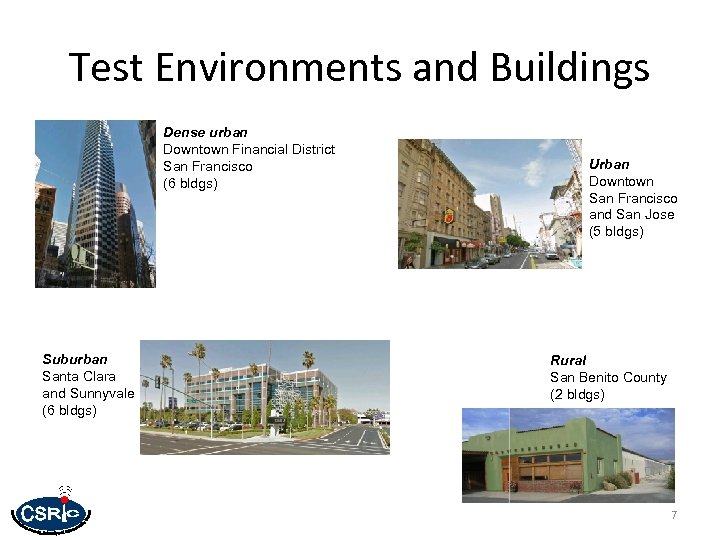Click the "San Benito County" text

(608, 377)
